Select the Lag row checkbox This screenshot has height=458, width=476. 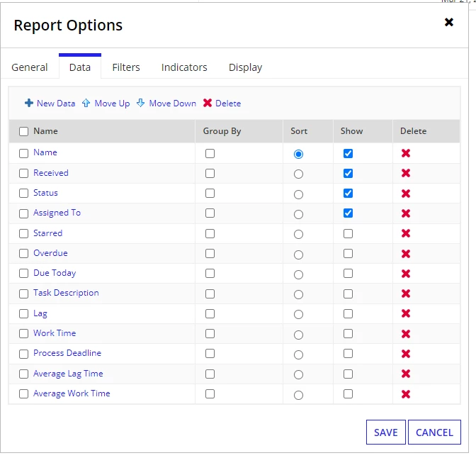(x=23, y=313)
